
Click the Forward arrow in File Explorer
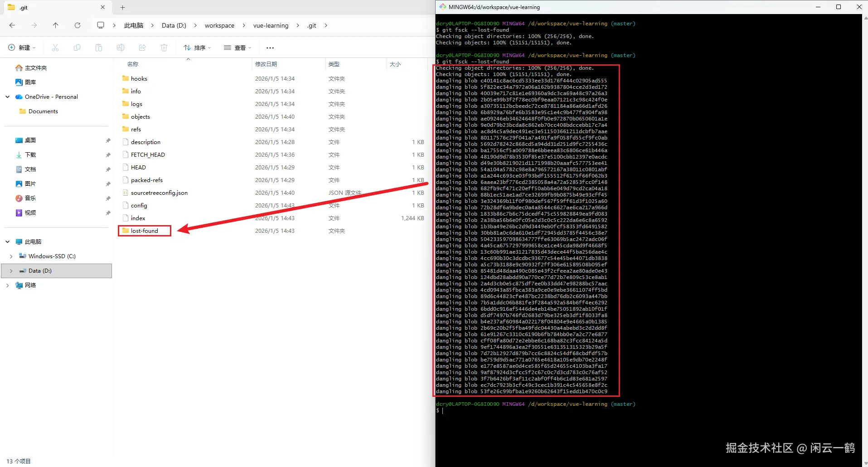pyautogui.click(x=34, y=25)
